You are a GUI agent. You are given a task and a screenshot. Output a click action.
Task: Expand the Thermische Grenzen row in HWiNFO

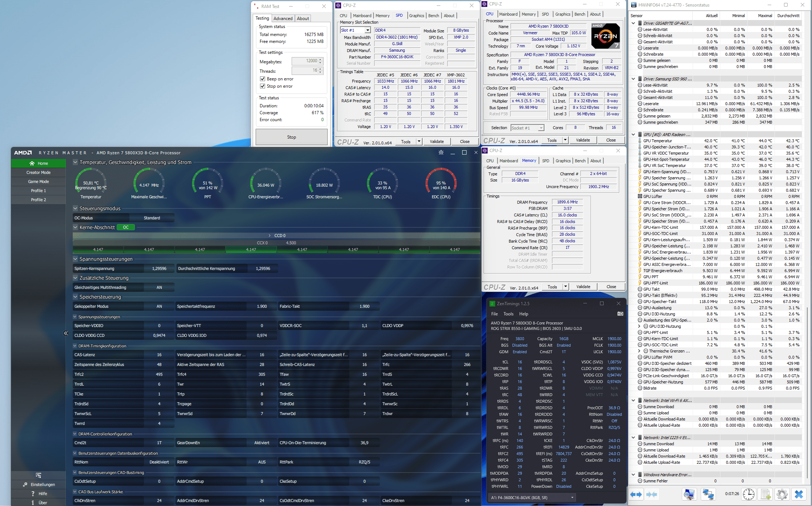(640, 351)
